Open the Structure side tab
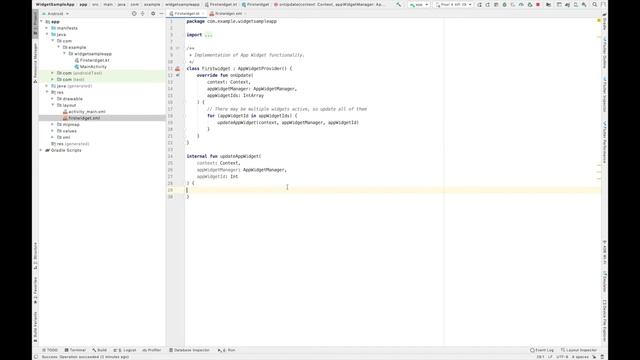The height and width of the screenshot is (360, 640). pyautogui.click(x=35, y=256)
